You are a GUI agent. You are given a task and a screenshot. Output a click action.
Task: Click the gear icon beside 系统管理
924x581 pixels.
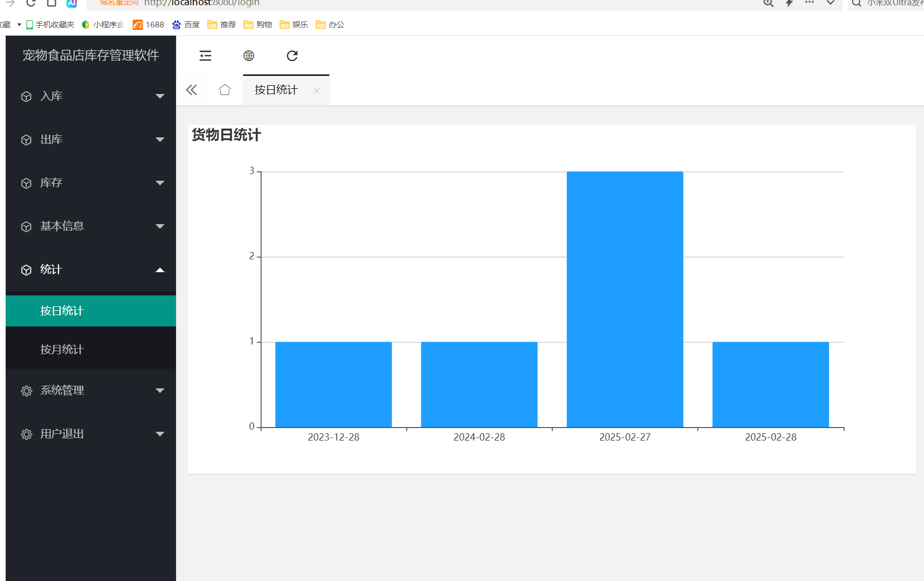point(26,391)
